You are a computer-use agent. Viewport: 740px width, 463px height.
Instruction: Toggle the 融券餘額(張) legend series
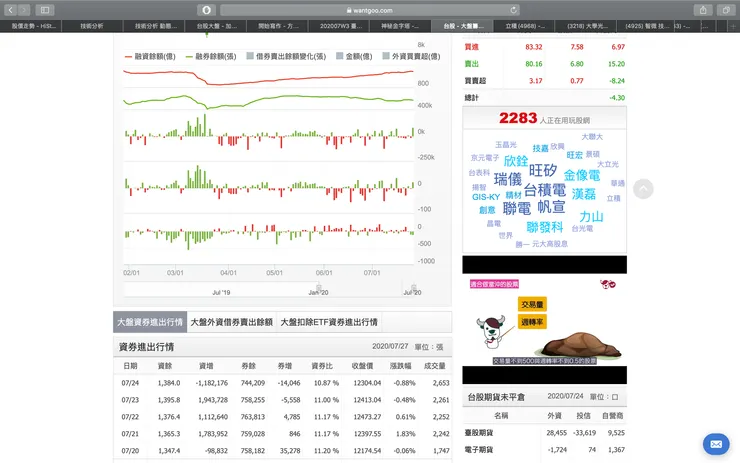pyautogui.click(x=211, y=56)
